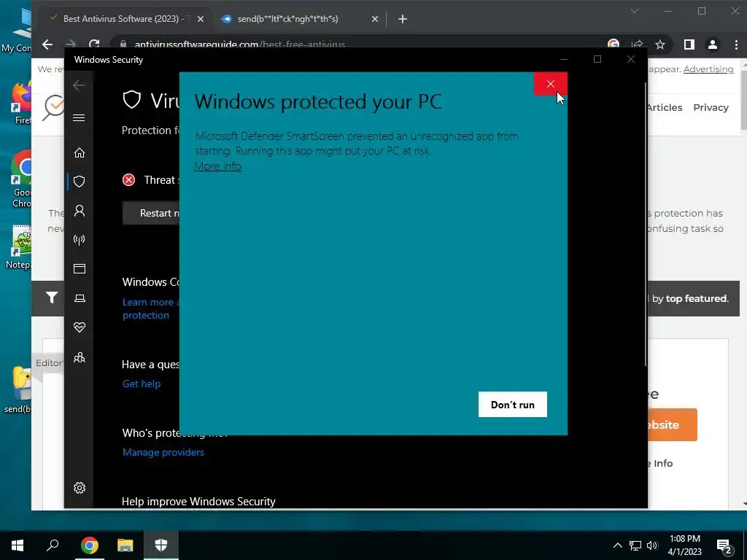Image resolution: width=747 pixels, height=560 pixels.
Task: Show hidden system tray icons
Action: (x=617, y=545)
